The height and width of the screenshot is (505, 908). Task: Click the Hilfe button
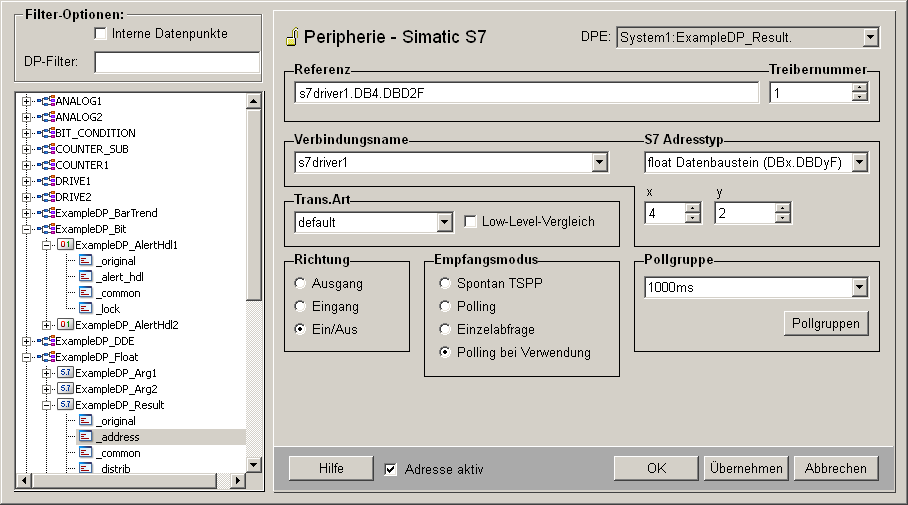(x=331, y=468)
